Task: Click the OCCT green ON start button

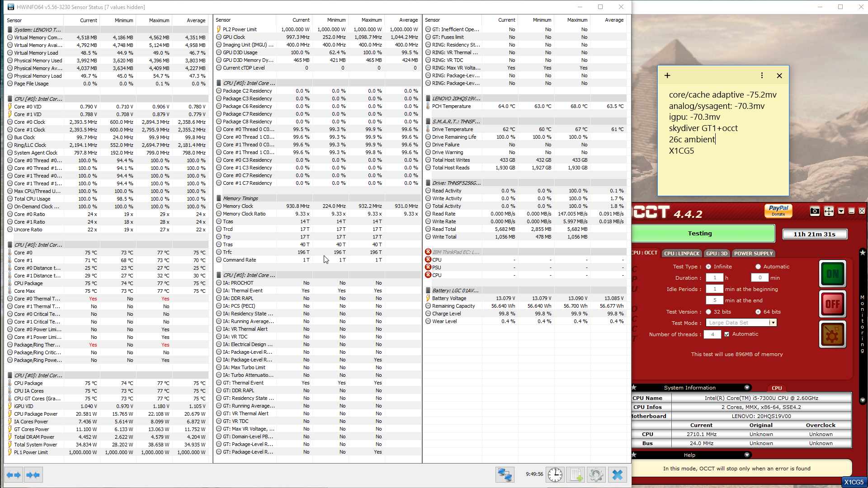Action: coord(833,274)
